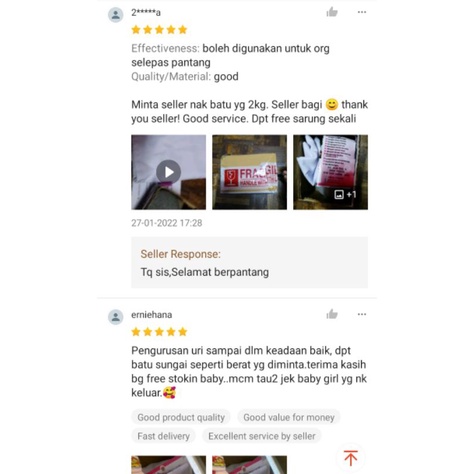Screen dimensions: 474x474
Task: Click the username 2*****a
Action: 146,13
